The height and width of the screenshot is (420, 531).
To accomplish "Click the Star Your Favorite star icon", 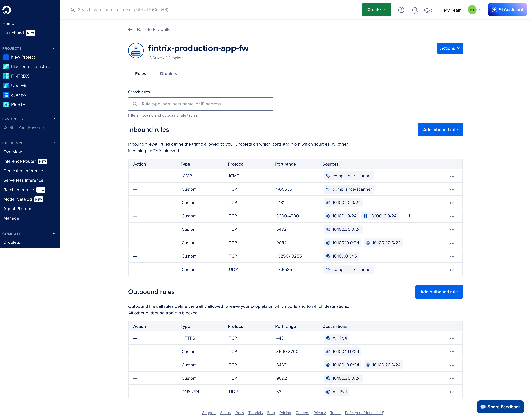I will (x=5, y=128).
